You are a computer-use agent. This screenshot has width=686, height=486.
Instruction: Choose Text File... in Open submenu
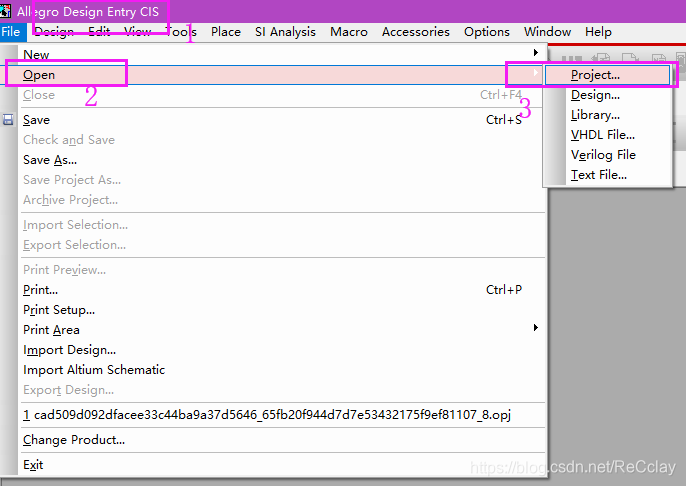pyautogui.click(x=607, y=175)
